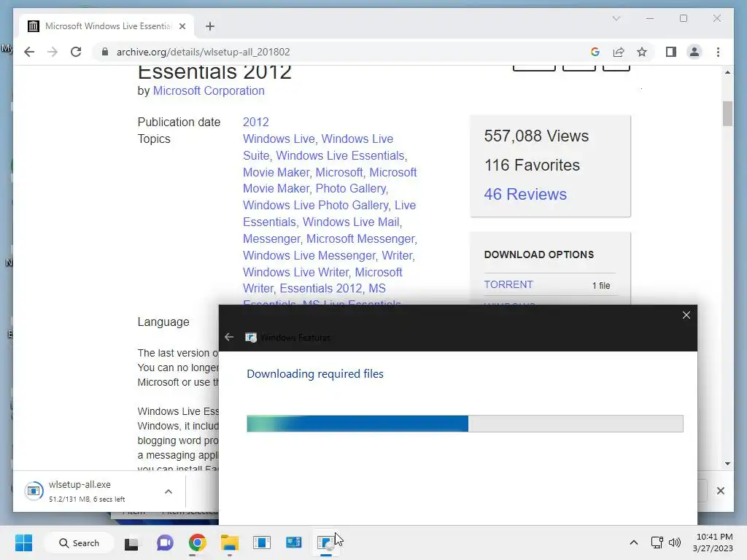Switch to Windows Features taskbar icon
The image size is (747, 560).
[x=326, y=542]
